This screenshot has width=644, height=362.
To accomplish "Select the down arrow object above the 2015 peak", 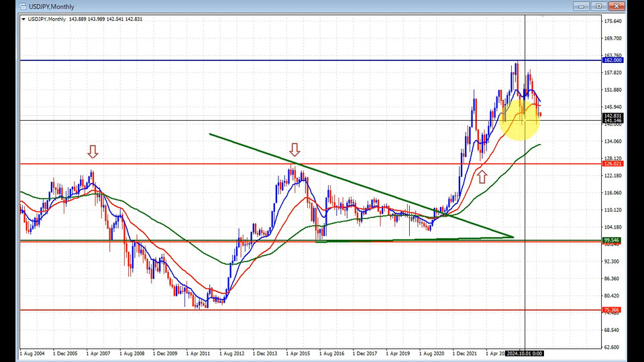I will [294, 149].
